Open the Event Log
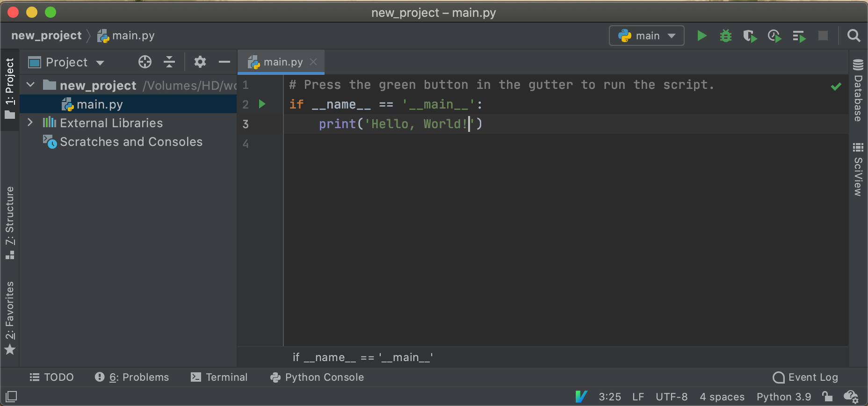868x406 pixels. 805,377
